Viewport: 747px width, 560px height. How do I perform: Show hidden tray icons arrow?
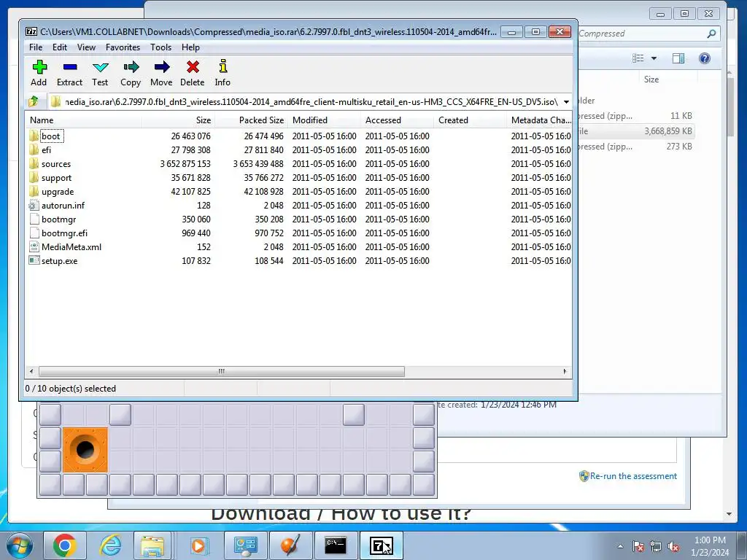tap(620, 546)
